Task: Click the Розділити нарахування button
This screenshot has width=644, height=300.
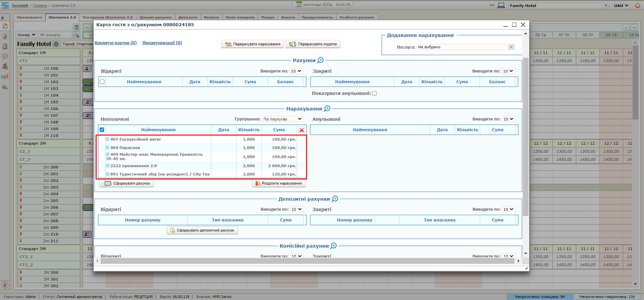Action: point(279,184)
